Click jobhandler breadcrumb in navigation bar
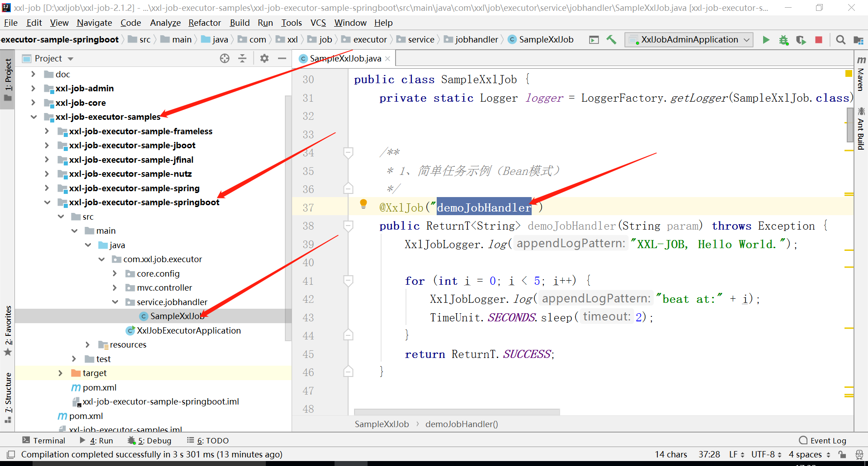This screenshot has width=868, height=466. coord(471,40)
